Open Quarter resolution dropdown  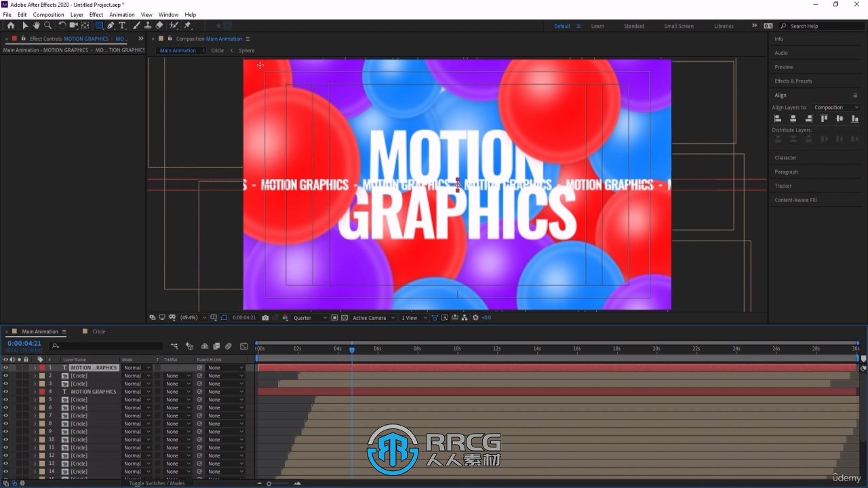point(310,317)
